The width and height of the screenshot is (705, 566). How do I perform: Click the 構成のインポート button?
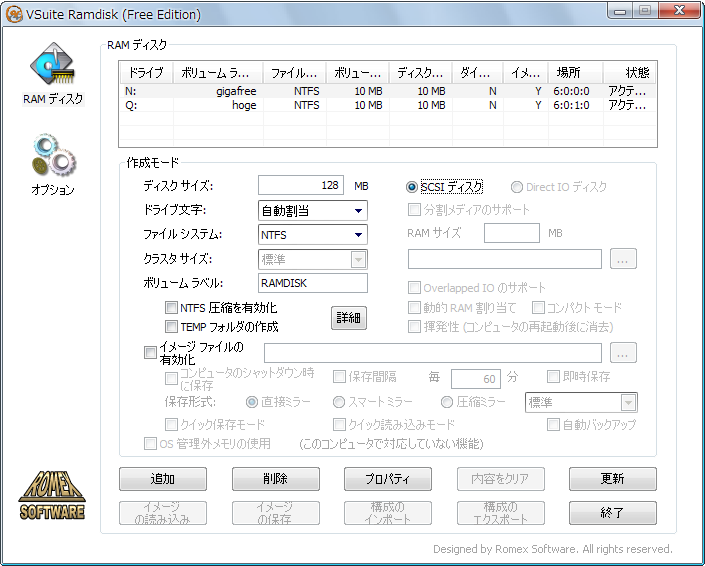click(388, 513)
